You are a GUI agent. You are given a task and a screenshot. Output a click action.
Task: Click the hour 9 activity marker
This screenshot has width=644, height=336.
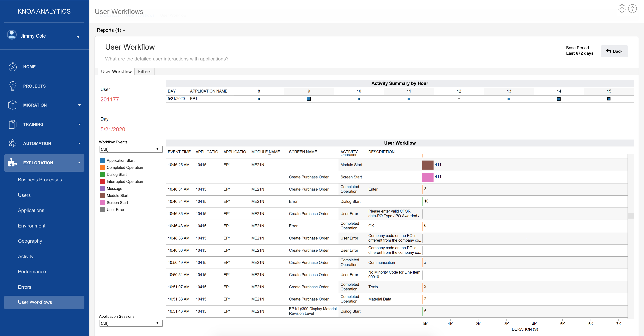(309, 99)
